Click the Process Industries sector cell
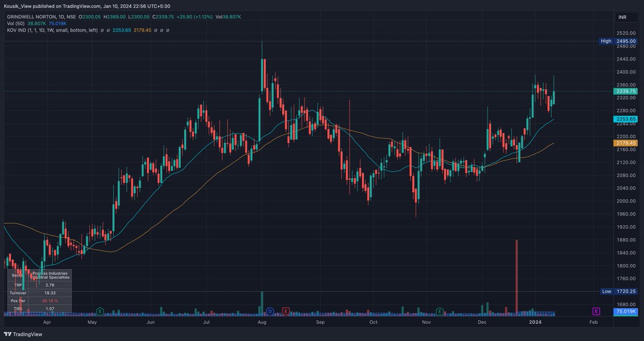The height and width of the screenshot is (341, 644). [50, 275]
